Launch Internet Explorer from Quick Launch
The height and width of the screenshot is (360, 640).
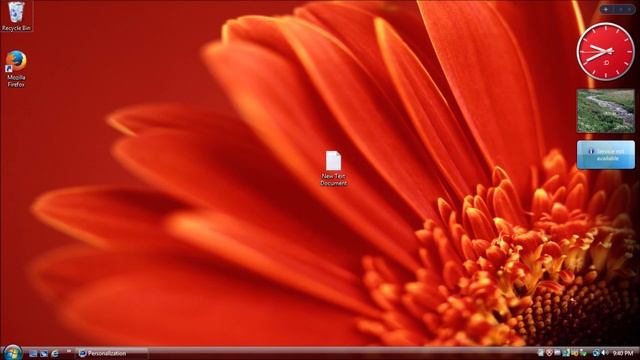click(54, 353)
